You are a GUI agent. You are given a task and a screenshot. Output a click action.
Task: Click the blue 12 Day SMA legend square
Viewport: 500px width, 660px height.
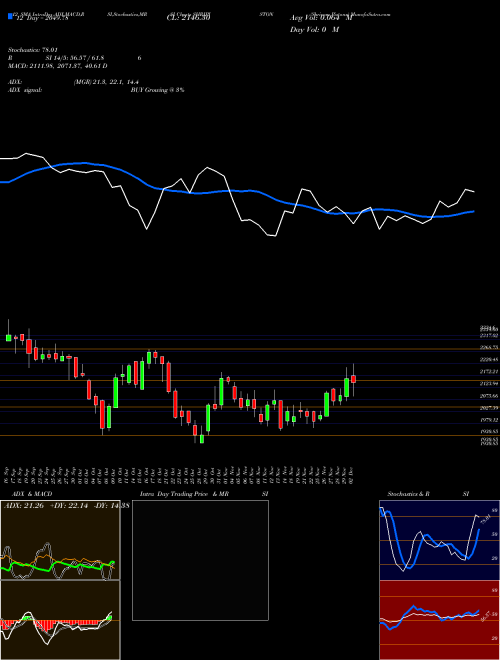pos(11,17)
